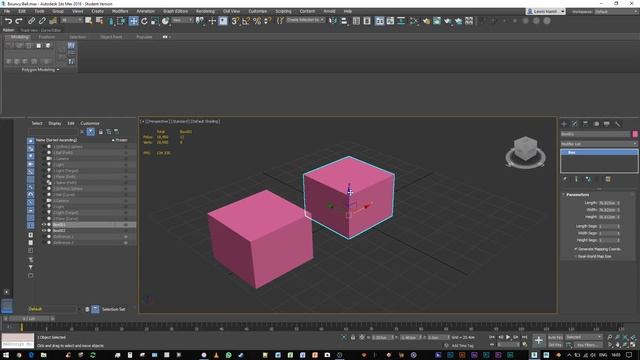Toggle the Angle Snap icon
The height and width of the screenshot is (360, 640).
tap(246, 21)
